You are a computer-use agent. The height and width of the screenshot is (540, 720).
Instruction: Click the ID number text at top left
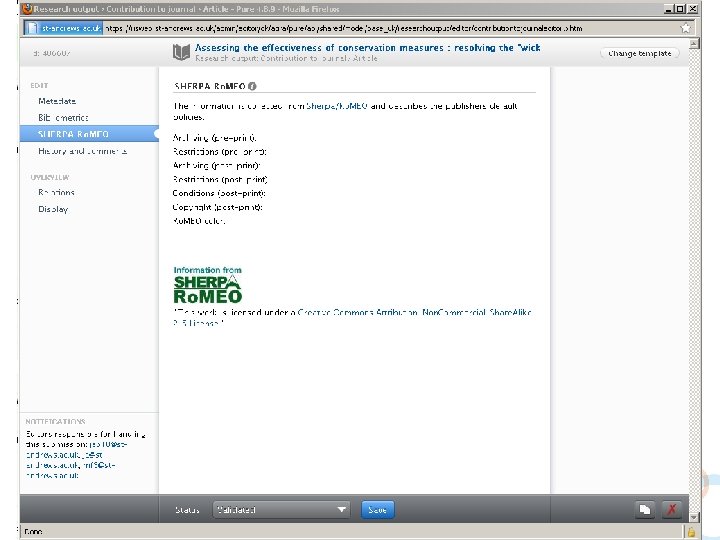coord(52,53)
